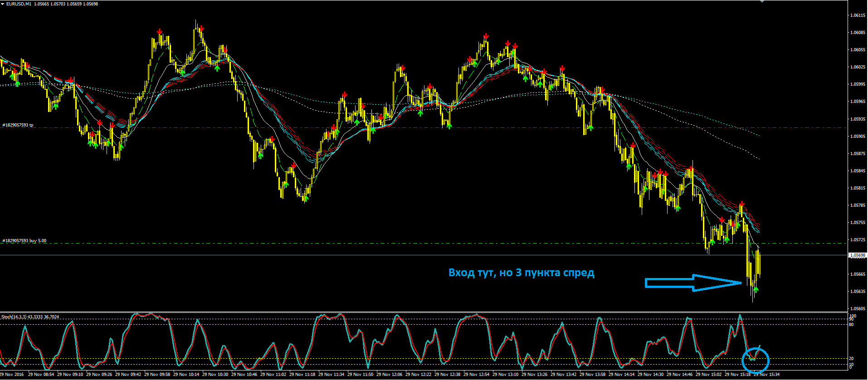Click the 29 Nov 09:26 time label

tap(99, 375)
